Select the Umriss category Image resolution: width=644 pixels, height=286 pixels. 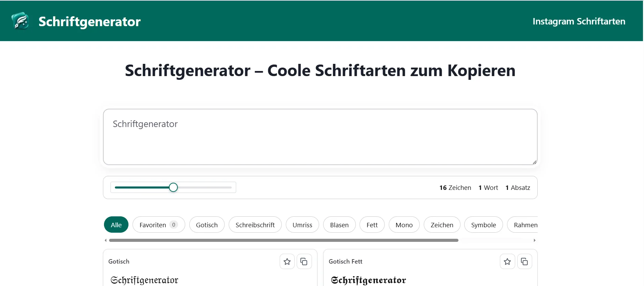[302, 225]
